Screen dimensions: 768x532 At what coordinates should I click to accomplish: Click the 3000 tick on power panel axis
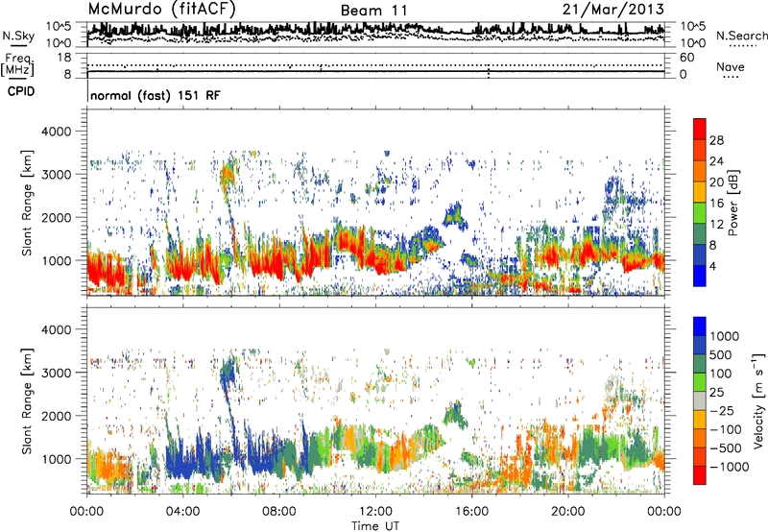(56, 175)
